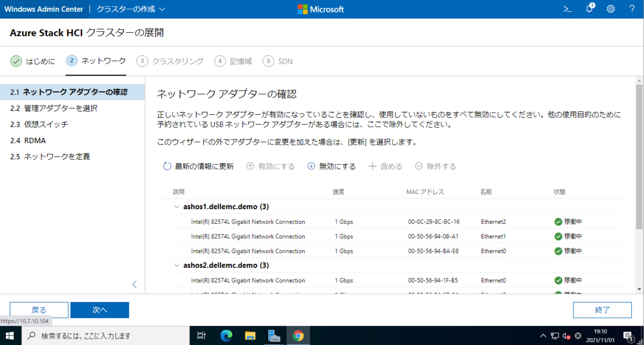The width and height of the screenshot is (644, 345).
Task: Select 2.2 管理アダプターを選択 in sidebar
Action: [72, 108]
